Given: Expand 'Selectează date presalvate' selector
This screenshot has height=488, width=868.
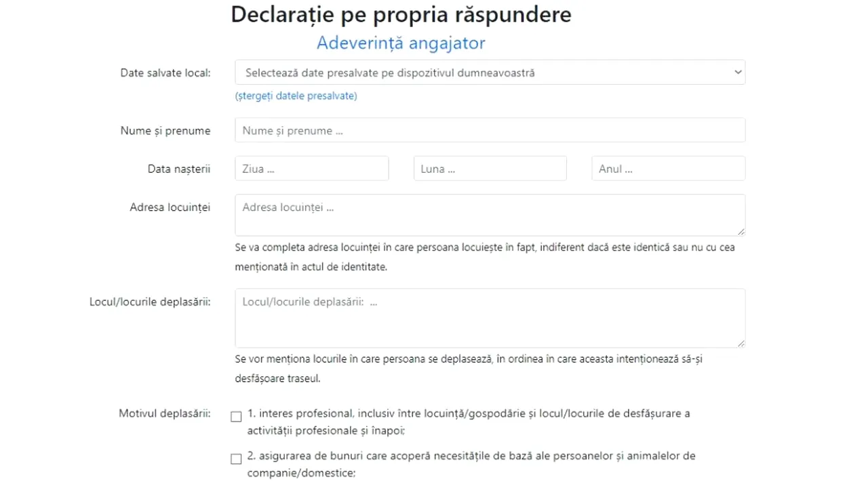Looking at the screenshot, I should click(x=490, y=73).
